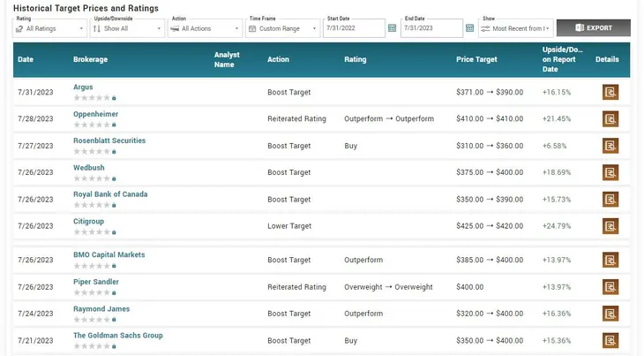Open details icon for Piper Sandler row

610,287
